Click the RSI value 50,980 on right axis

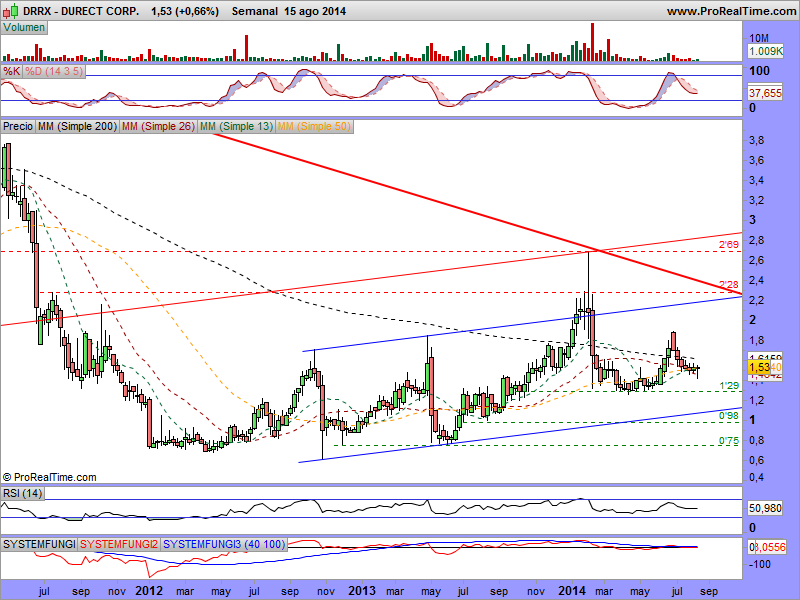tap(768, 508)
